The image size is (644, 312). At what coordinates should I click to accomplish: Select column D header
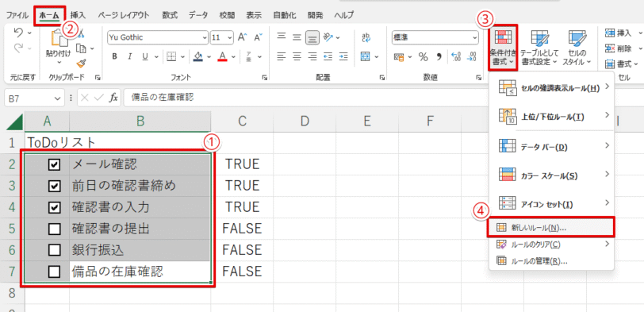click(x=305, y=121)
